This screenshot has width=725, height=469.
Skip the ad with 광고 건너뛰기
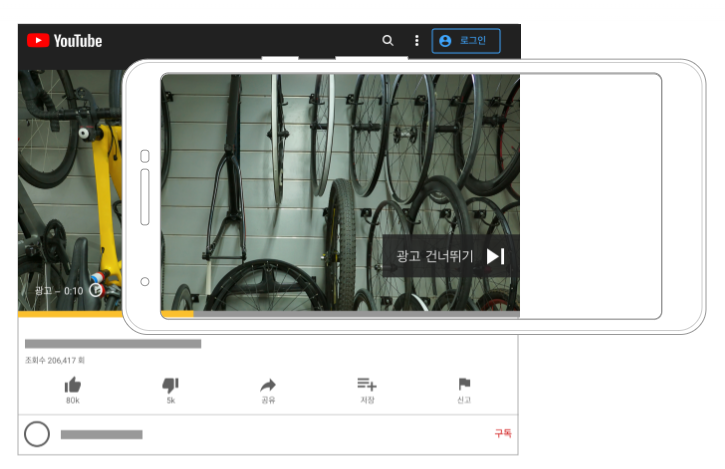click(x=451, y=256)
